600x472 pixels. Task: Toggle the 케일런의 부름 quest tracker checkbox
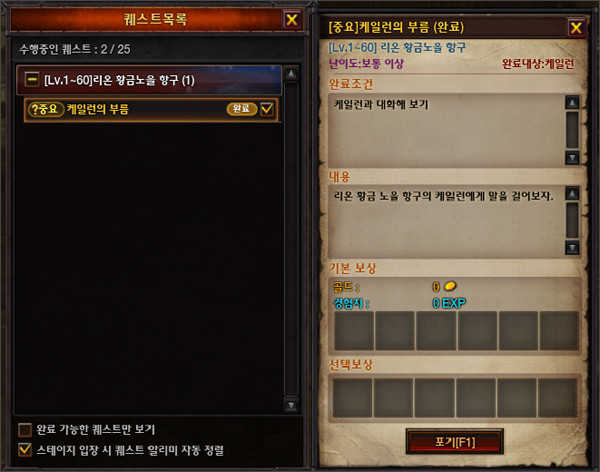pos(267,109)
